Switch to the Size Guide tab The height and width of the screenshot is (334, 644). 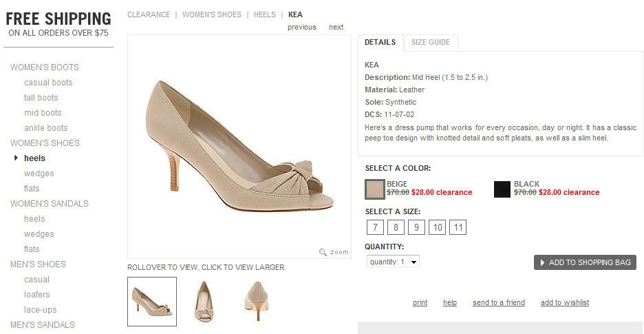(x=430, y=42)
